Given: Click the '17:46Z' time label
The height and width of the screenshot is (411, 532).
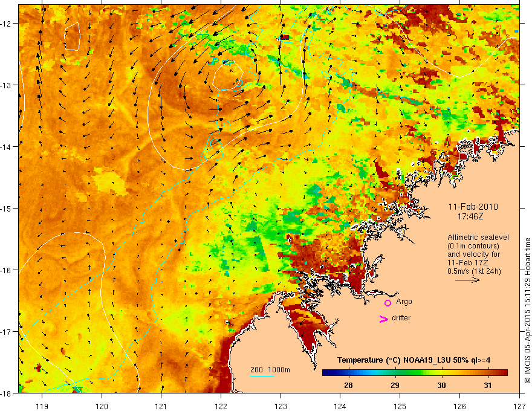Looking at the screenshot, I should [x=470, y=216].
